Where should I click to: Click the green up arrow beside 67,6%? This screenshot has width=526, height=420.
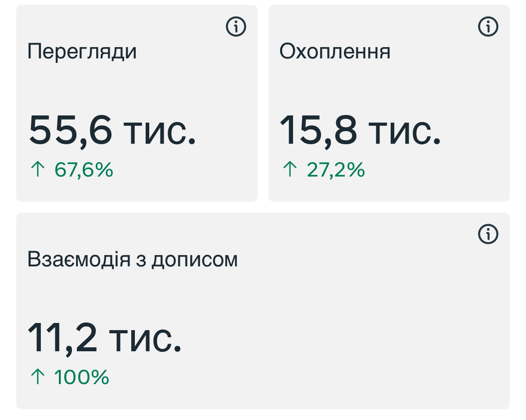pyautogui.click(x=38, y=170)
